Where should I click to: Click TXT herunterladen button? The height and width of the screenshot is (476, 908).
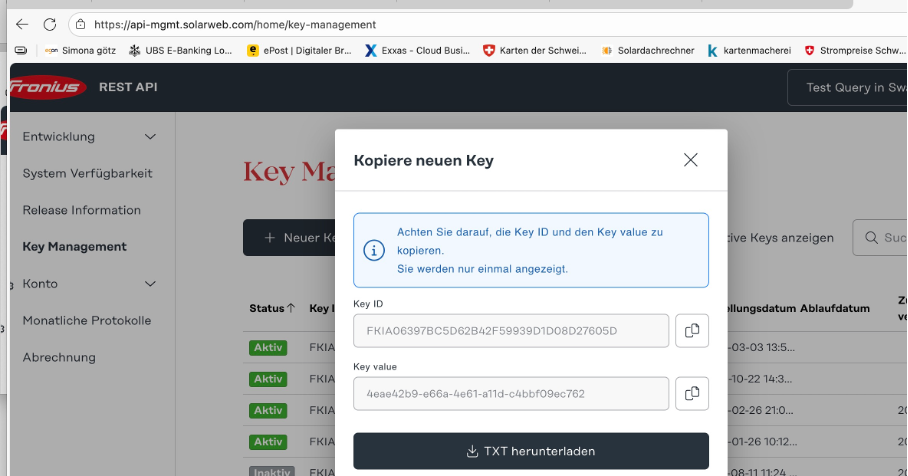point(530,451)
